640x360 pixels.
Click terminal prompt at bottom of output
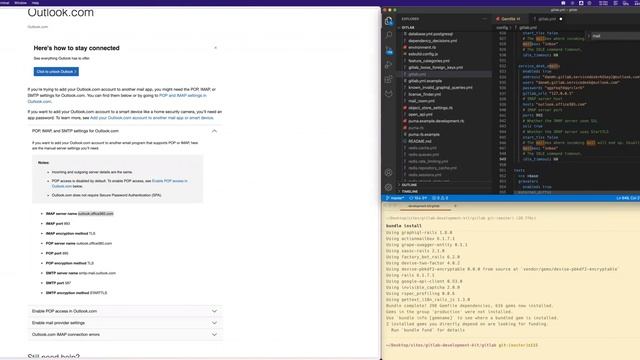point(462,345)
